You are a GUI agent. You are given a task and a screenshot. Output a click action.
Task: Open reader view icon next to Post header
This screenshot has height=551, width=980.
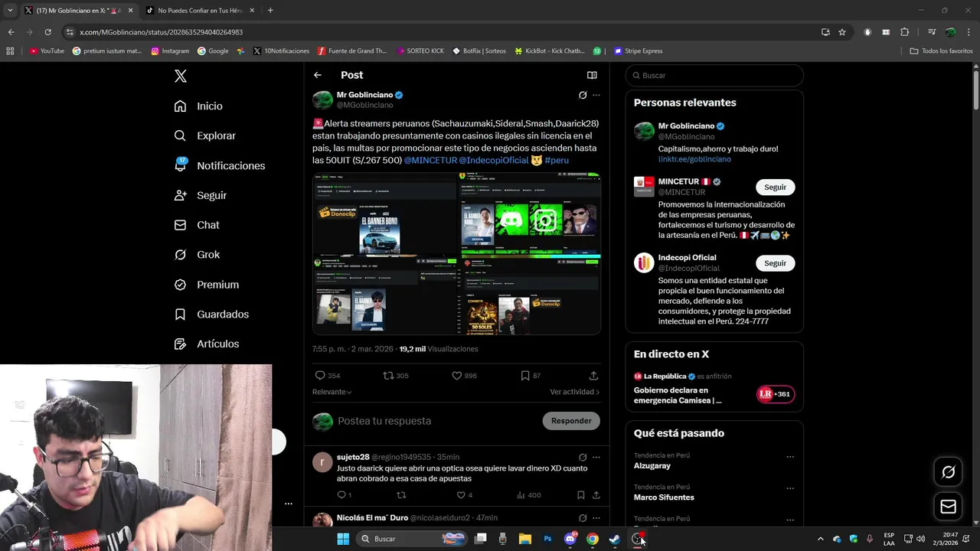(592, 75)
